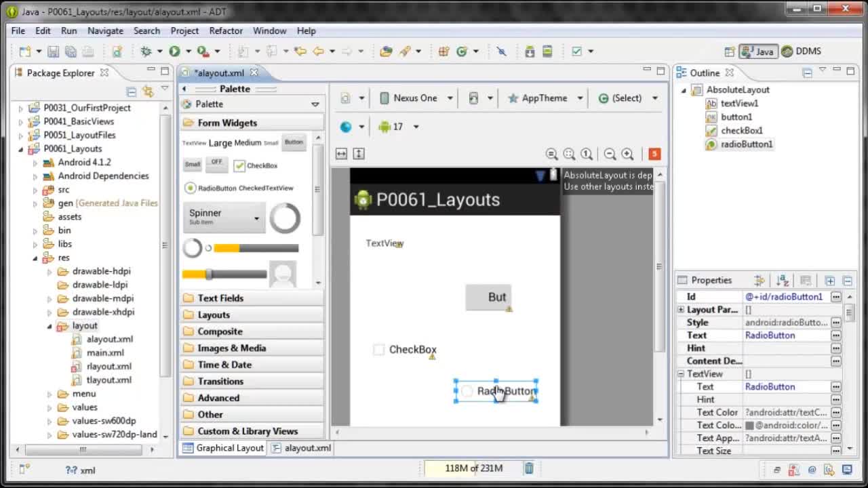Image resolution: width=868 pixels, height=488 pixels.
Task: Click the emulate real size magnifier icon
Action: [551, 154]
